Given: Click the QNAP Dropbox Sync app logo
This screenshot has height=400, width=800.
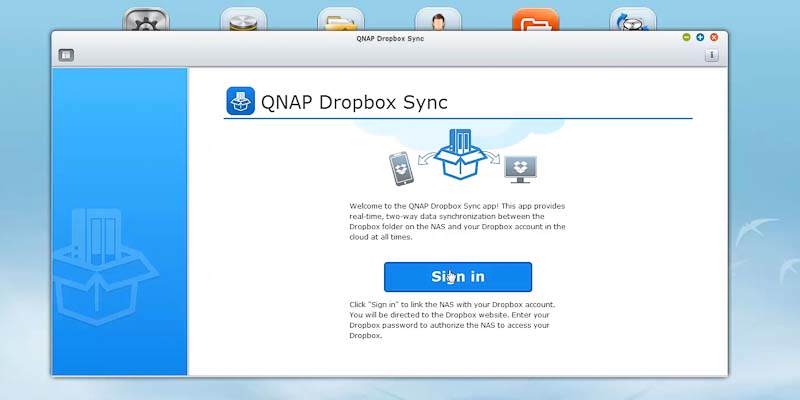Looking at the screenshot, I should coord(240,101).
